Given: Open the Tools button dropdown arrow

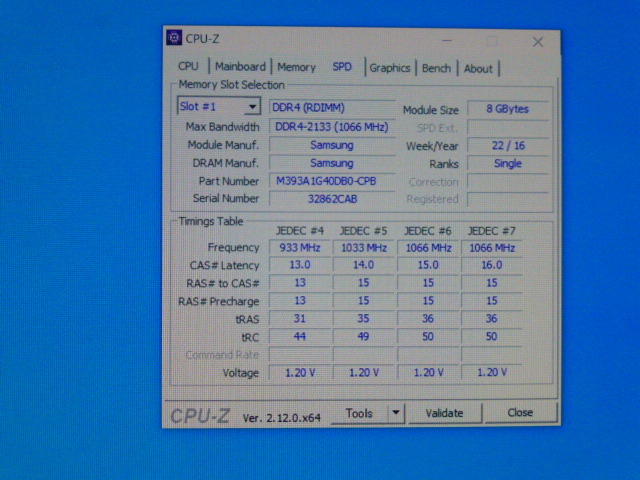Looking at the screenshot, I should click(x=396, y=413).
